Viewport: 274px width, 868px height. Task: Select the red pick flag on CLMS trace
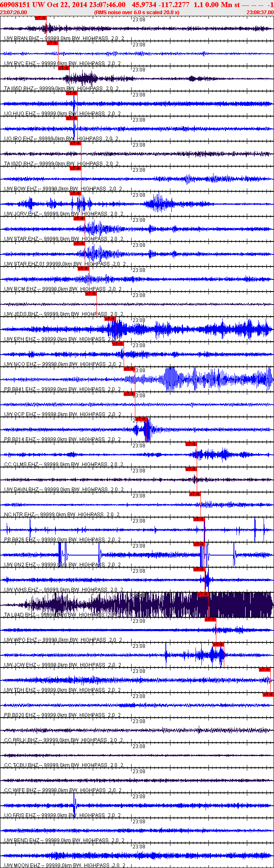pos(191,444)
